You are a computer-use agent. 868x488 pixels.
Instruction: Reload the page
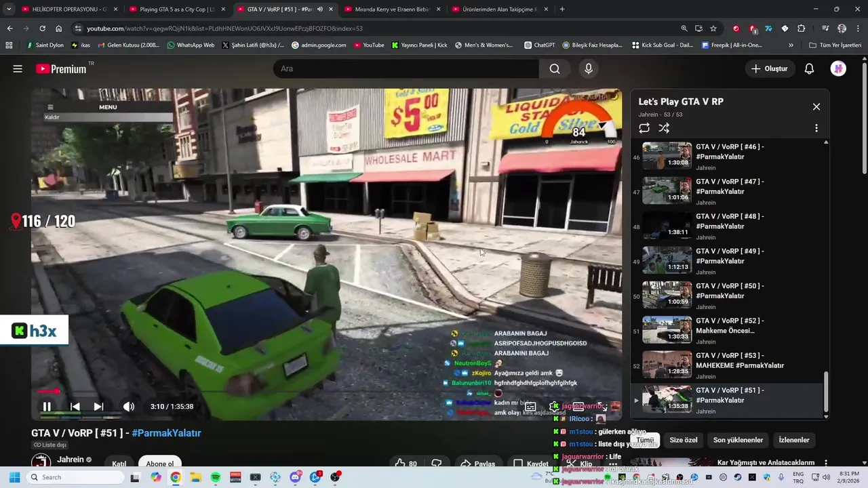42,28
